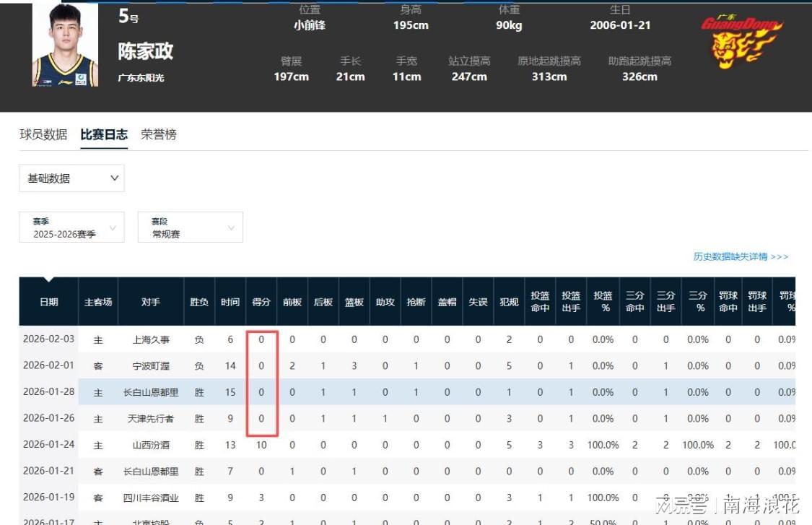This screenshot has width=812, height=525.
Task: Open opponent page for 上海久事
Action: [149, 339]
